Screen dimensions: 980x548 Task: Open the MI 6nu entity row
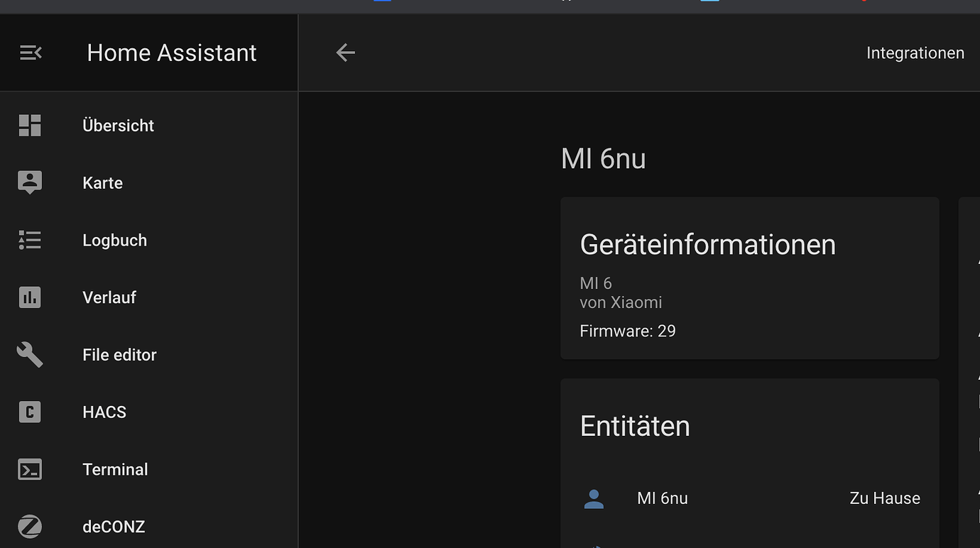[662, 498]
